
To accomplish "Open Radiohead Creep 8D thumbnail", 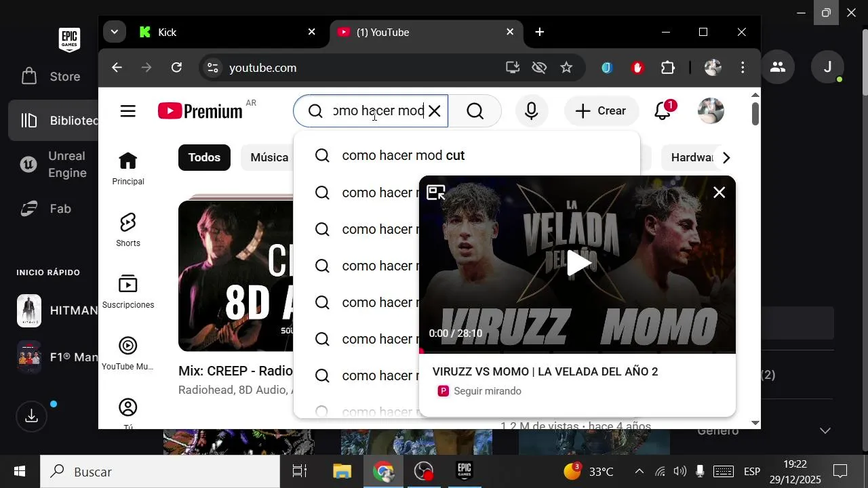I will (236, 276).
